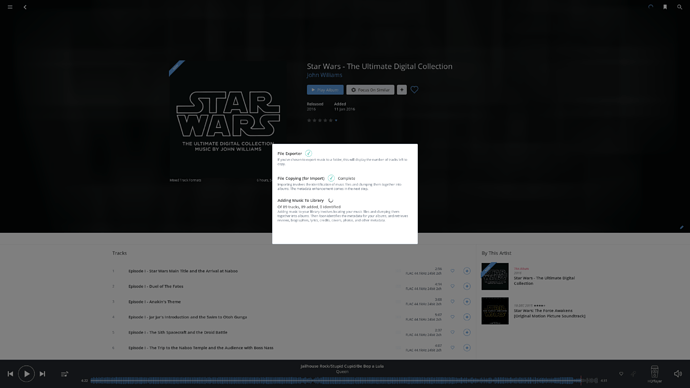Click circle play icon for The Sith Spacecraft
Viewport: 690px width, 388px height.
(x=467, y=332)
